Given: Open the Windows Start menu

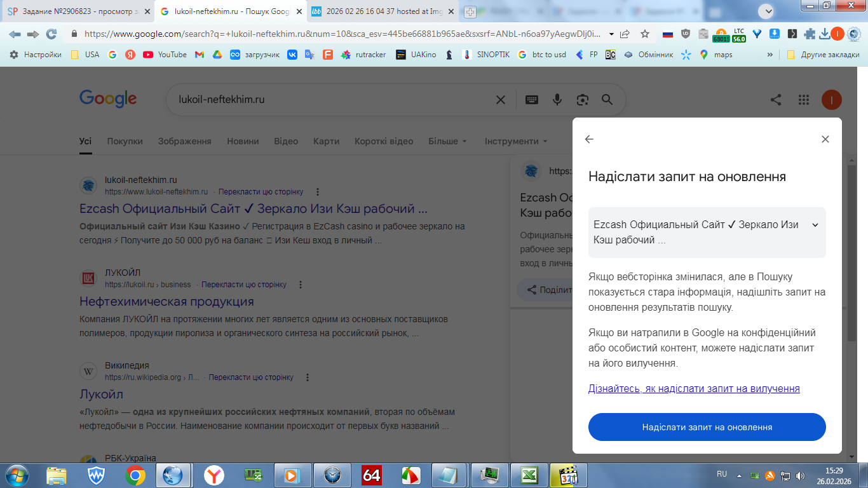Looking at the screenshot, I should (x=16, y=475).
